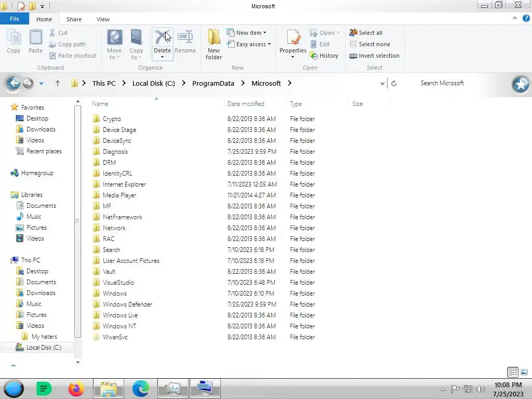Click the Start button on the taskbar

click(x=14, y=389)
